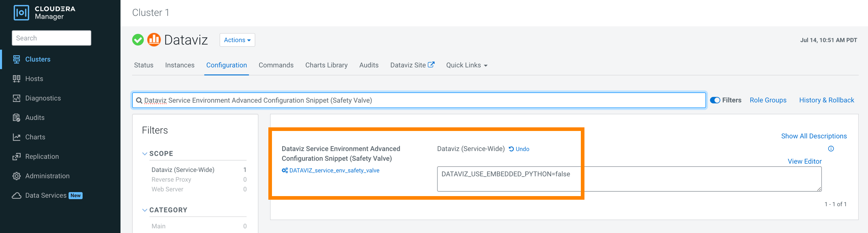Click the Replication sidebar icon
868x233 pixels.
coord(17,156)
